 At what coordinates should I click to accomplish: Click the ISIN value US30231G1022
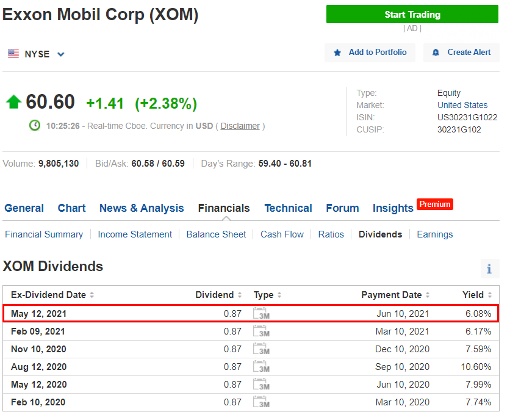point(467,117)
